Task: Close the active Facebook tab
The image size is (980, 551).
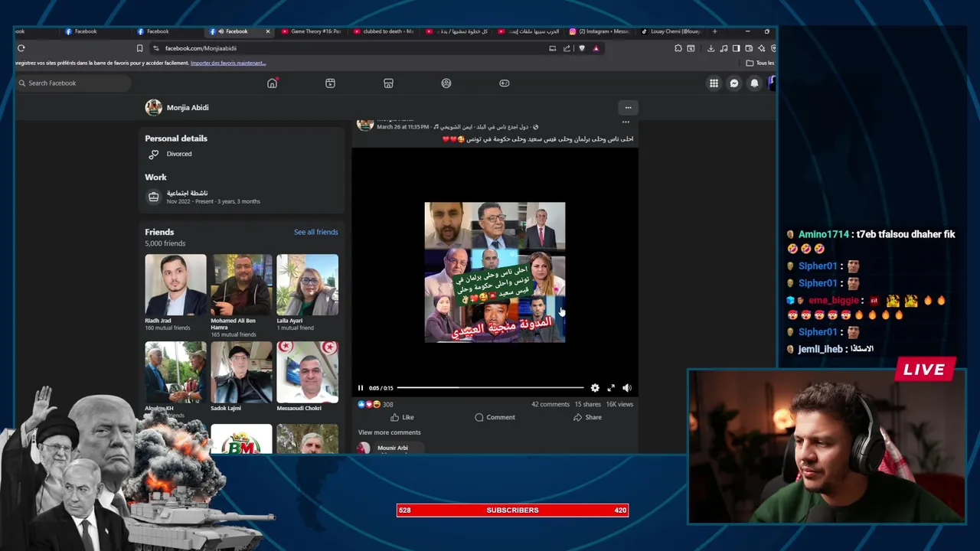Action: click(x=267, y=31)
